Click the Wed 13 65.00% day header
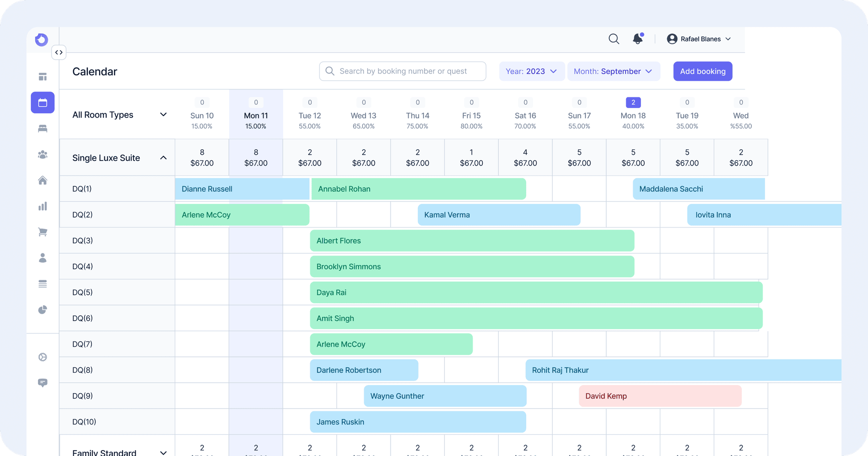The height and width of the screenshot is (456, 868). click(x=363, y=114)
